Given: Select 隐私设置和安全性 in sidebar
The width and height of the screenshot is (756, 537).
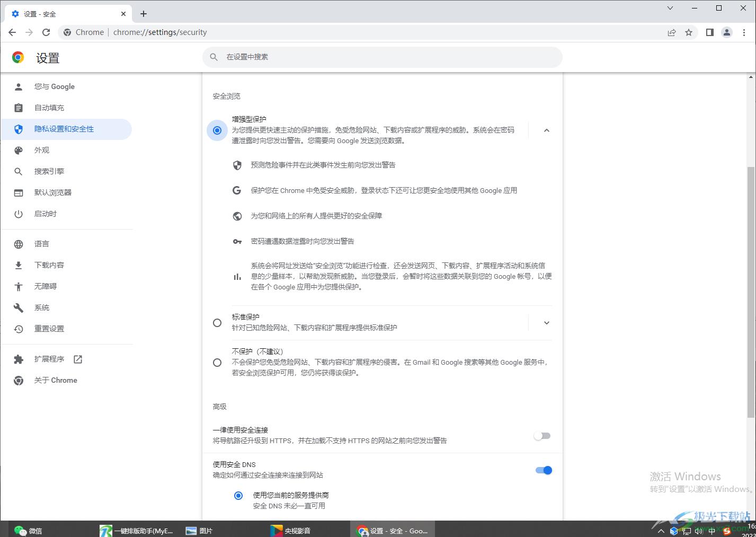Looking at the screenshot, I should point(66,129).
